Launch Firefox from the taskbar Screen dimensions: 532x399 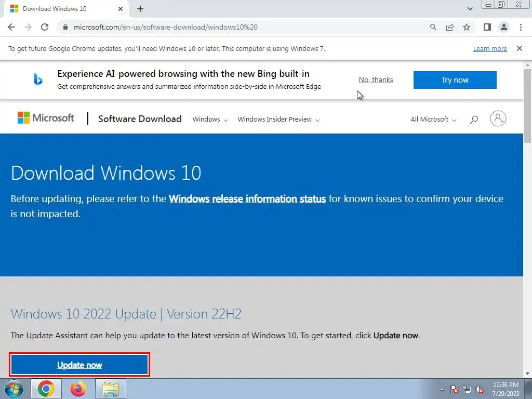pyautogui.click(x=78, y=389)
